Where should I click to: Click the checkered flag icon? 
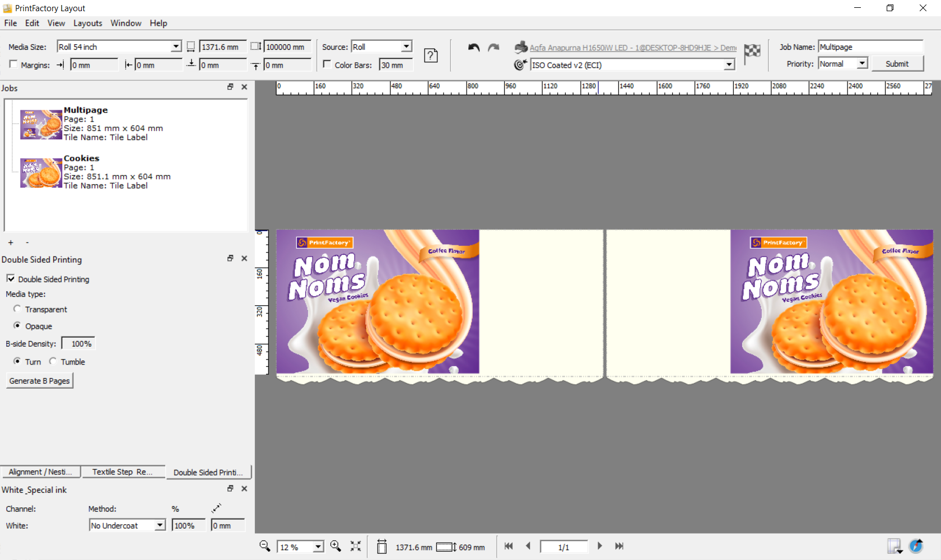pyautogui.click(x=752, y=53)
